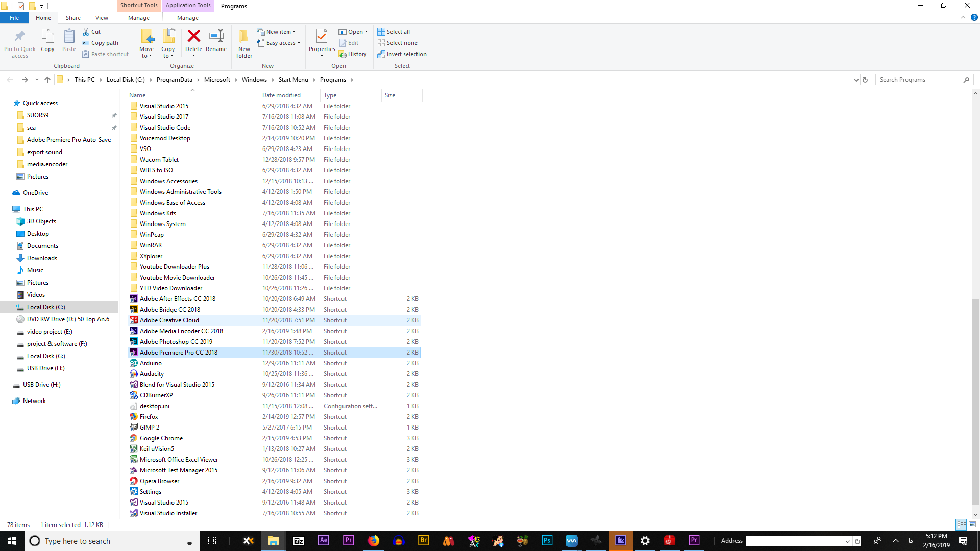Select the Home ribbon tab
Screen dimensions: 980x551
pyautogui.click(x=43, y=18)
